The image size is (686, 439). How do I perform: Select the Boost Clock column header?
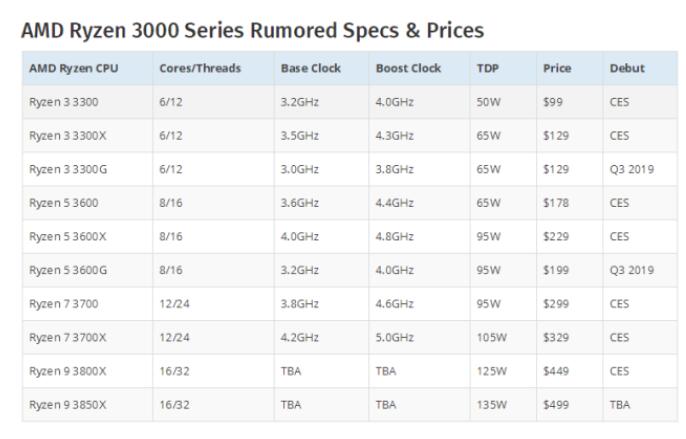pos(408,68)
